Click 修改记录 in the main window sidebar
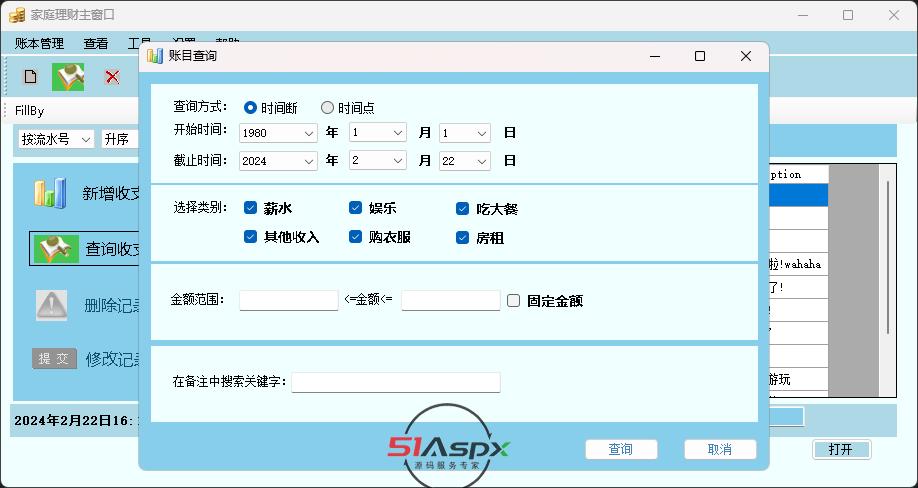 [114, 359]
